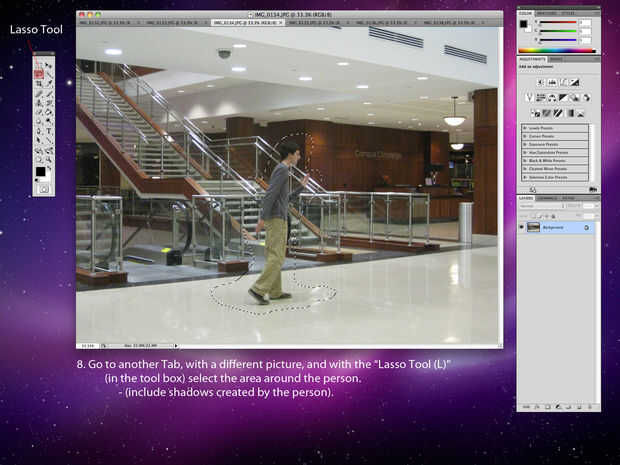This screenshot has height=465, width=620.
Task: Select the Dodge tool
Action: [49, 121]
